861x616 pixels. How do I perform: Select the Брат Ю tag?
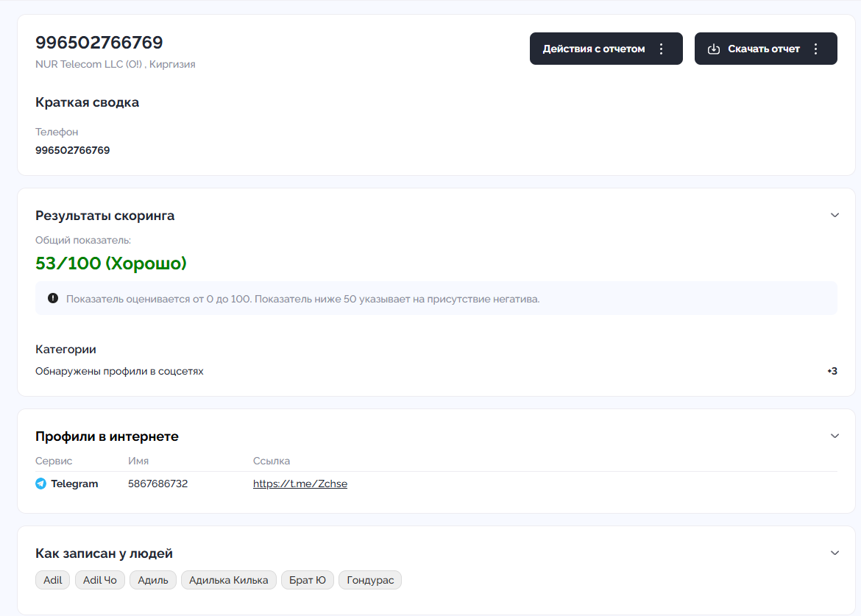pyautogui.click(x=308, y=581)
